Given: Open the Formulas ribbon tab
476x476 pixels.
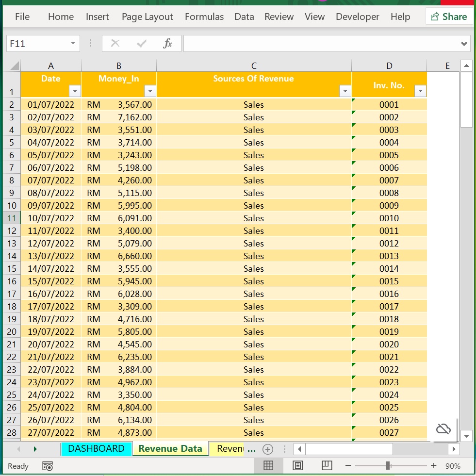Looking at the screenshot, I should (204, 16).
